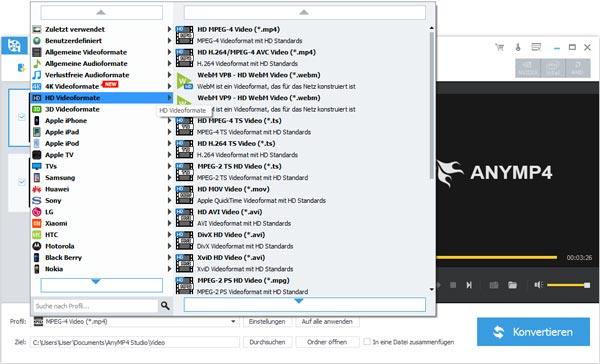Click the shopping cart icon

499,47
